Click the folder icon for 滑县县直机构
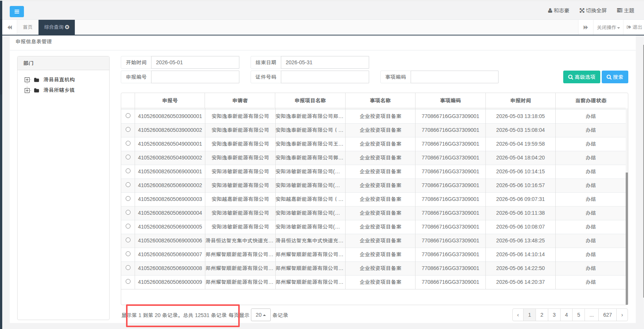The height and width of the screenshot is (329, 644). (x=37, y=80)
